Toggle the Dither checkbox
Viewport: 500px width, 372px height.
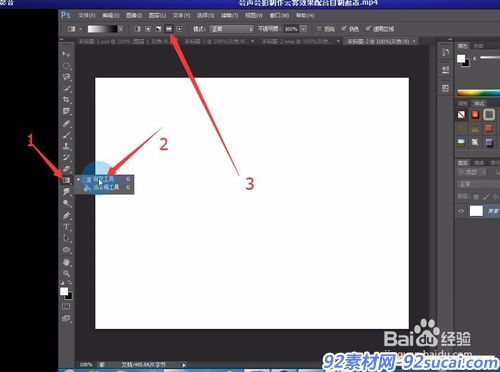pyautogui.click(x=344, y=29)
